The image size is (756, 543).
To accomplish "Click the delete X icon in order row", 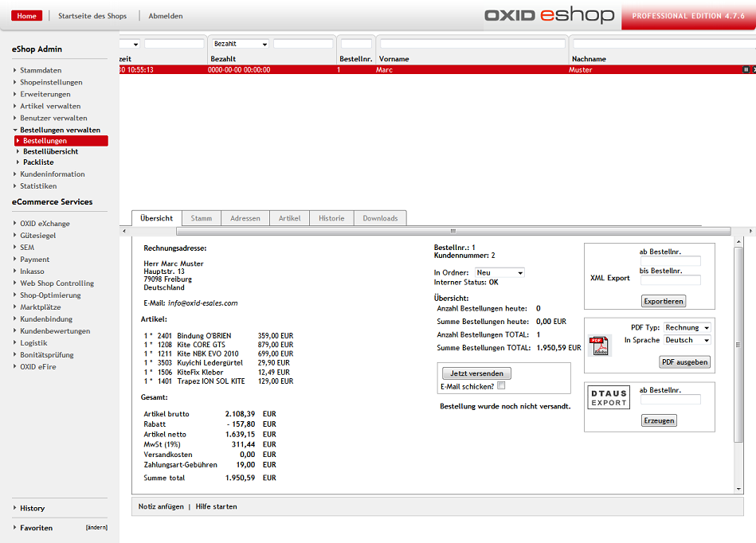I will pyautogui.click(x=753, y=70).
